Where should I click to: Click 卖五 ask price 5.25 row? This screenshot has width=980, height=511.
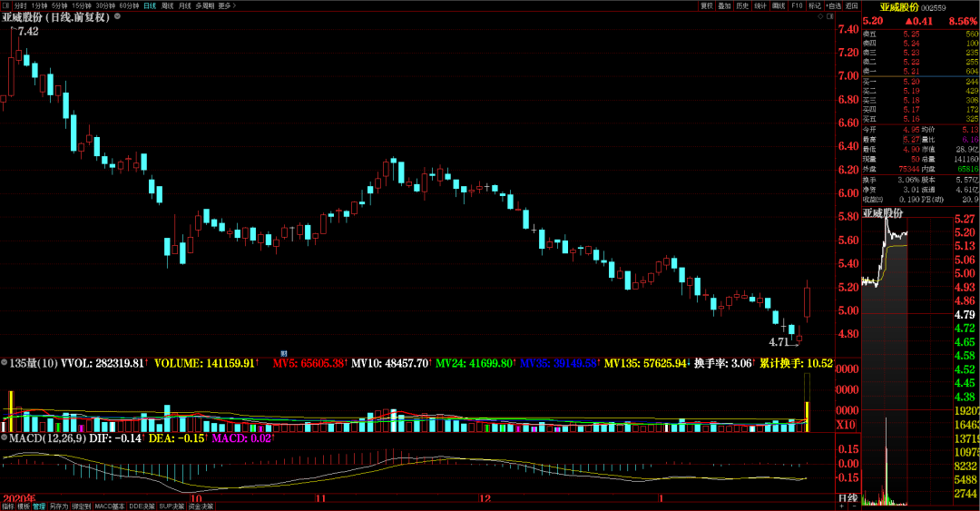click(x=921, y=34)
